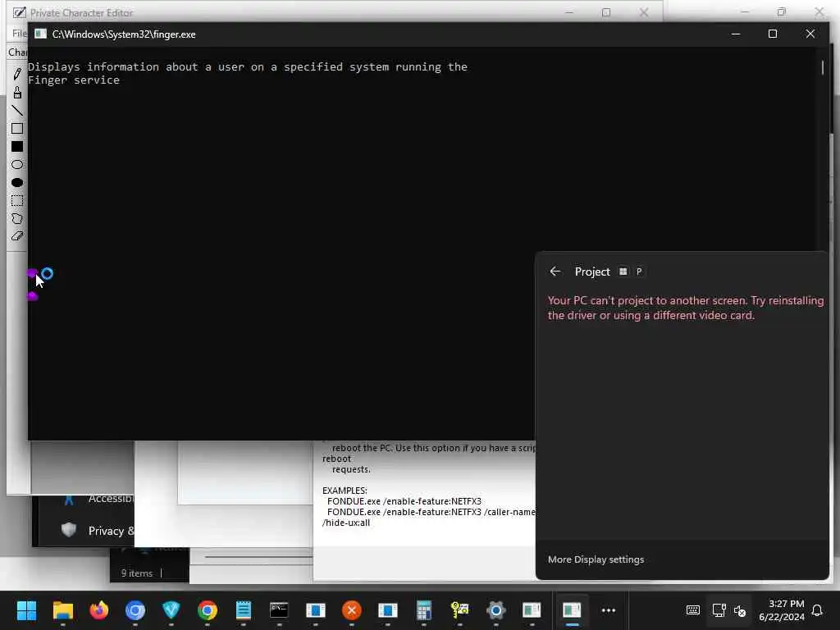Click the active finger.exe taskbar icon

point(572,610)
